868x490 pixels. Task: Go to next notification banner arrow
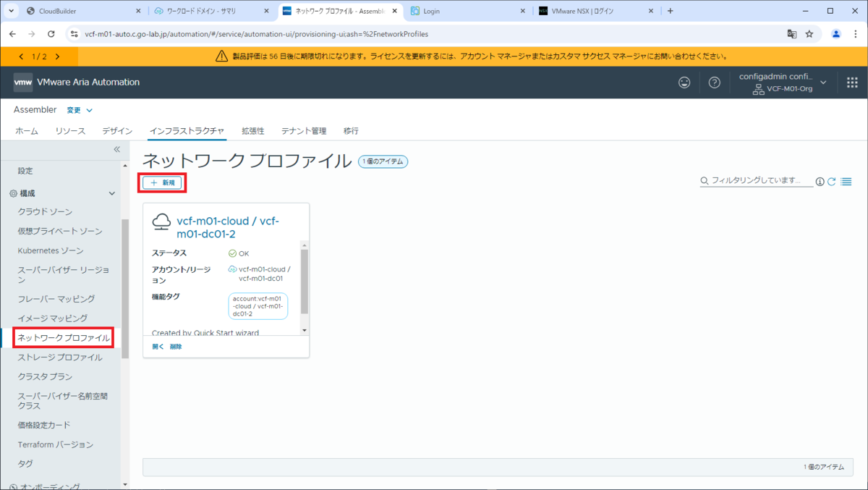point(57,56)
